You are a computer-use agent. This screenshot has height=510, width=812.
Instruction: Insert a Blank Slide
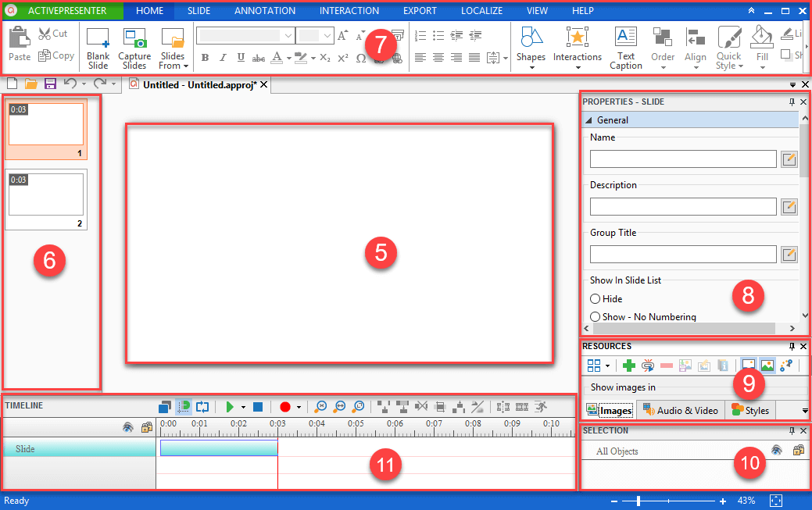(x=98, y=47)
